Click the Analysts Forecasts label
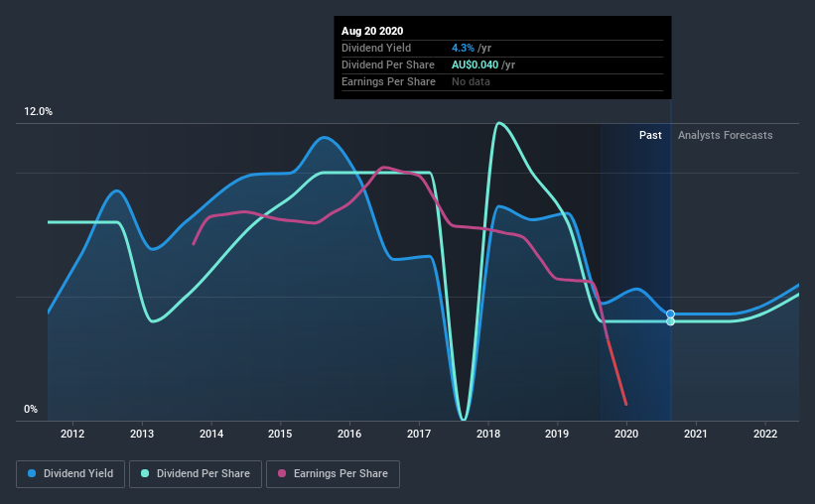Screen dimensions: 815x504 (x=725, y=135)
